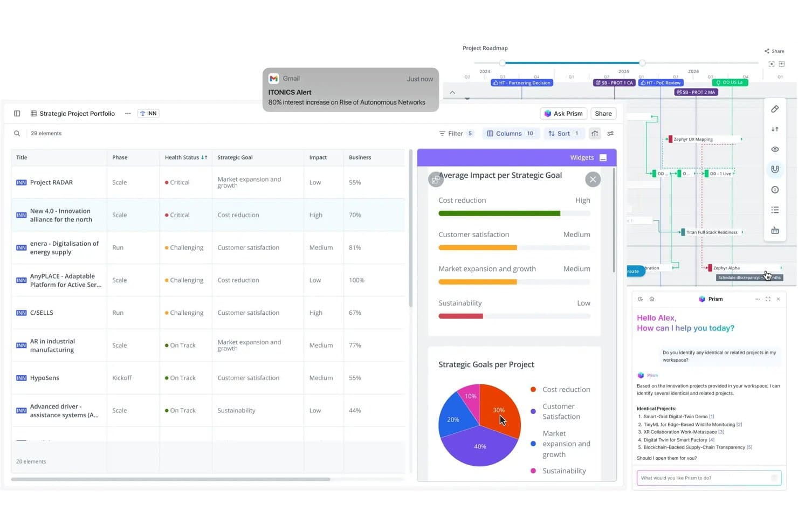
Task: Click the Prism message input field
Action: click(x=709, y=478)
